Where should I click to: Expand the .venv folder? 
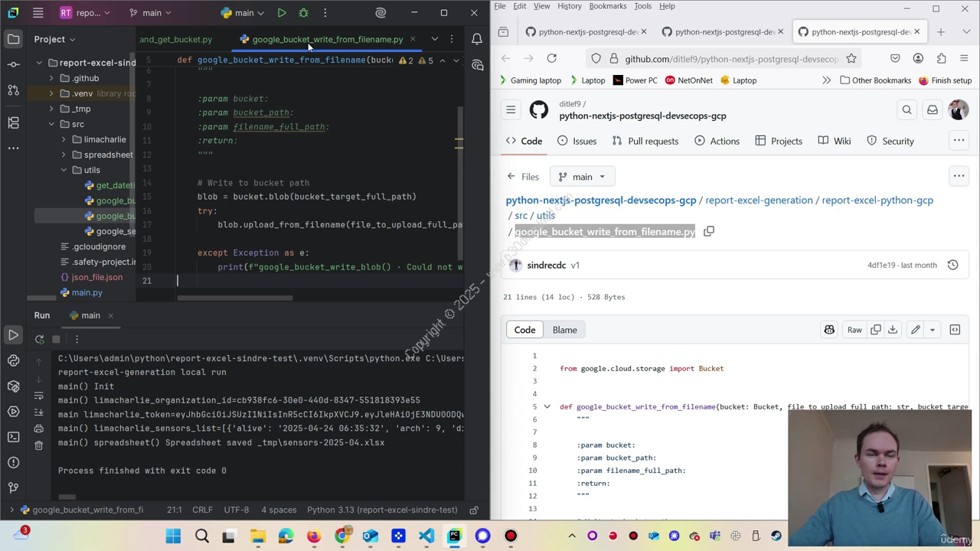[51, 93]
